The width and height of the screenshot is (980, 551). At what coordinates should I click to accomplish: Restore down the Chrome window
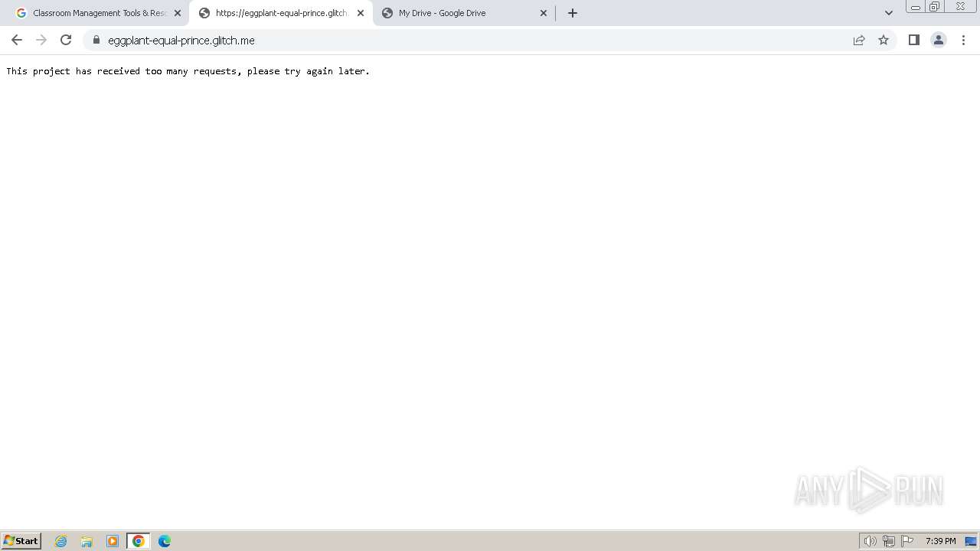tap(935, 7)
